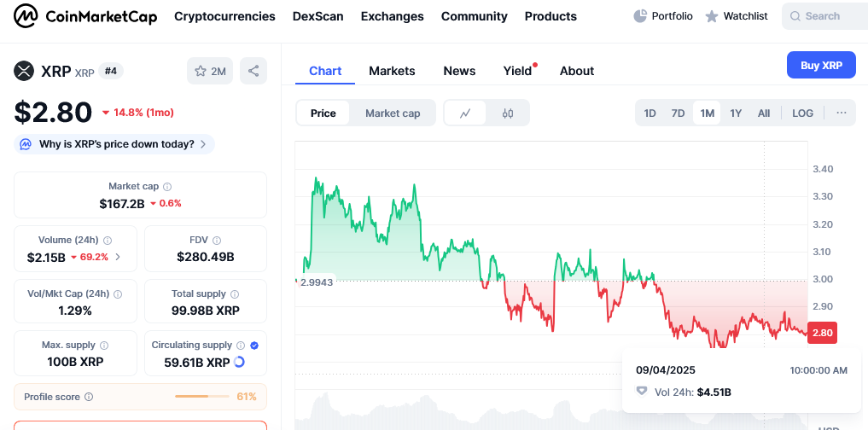The image size is (868, 430).
Task: Click the Portfolio pie chart icon
Action: 640,16
